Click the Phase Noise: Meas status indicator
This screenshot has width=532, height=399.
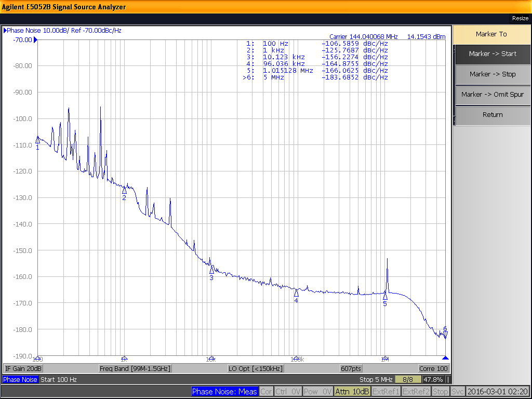(224, 392)
